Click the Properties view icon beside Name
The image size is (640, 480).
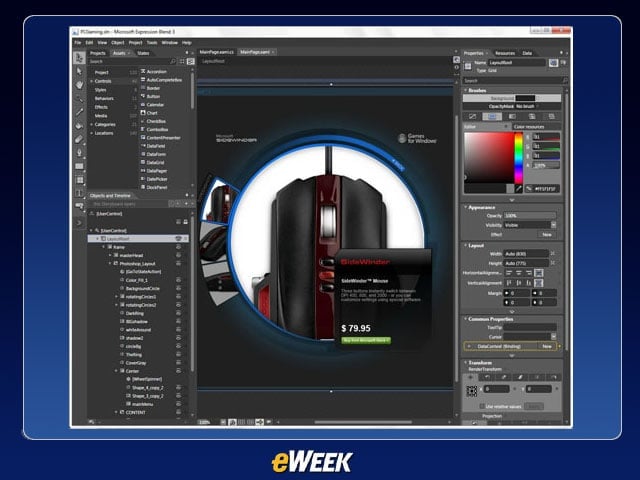[553, 63]
